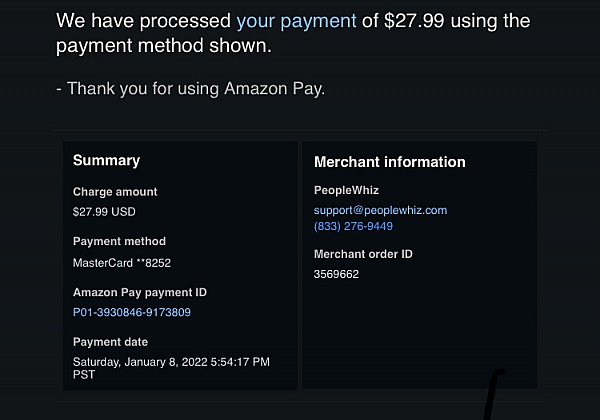The height and width of the screenshot is (420, 600).
Task: Click the support@peoplewhiz.com email link
Action: click(x=380, y=210)
